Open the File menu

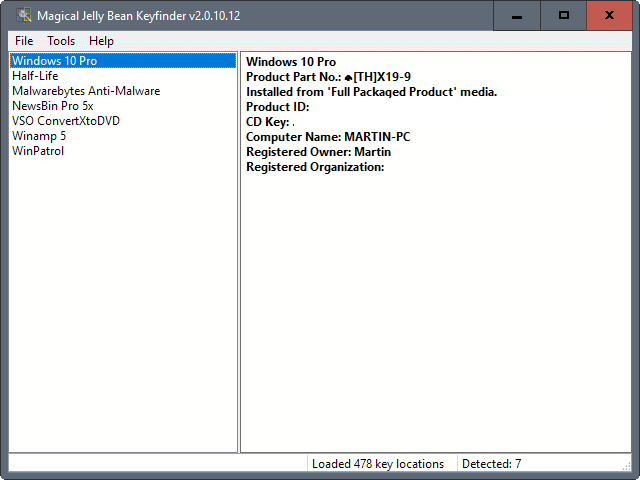point(24,41)
